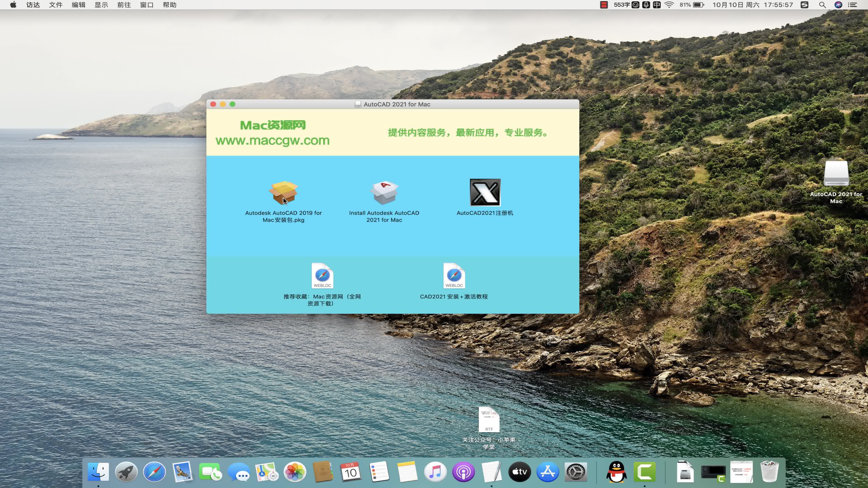The width and height of the screenshot is (868, 488).
Task: Open the 访达 menu
Action: (33, 5)
